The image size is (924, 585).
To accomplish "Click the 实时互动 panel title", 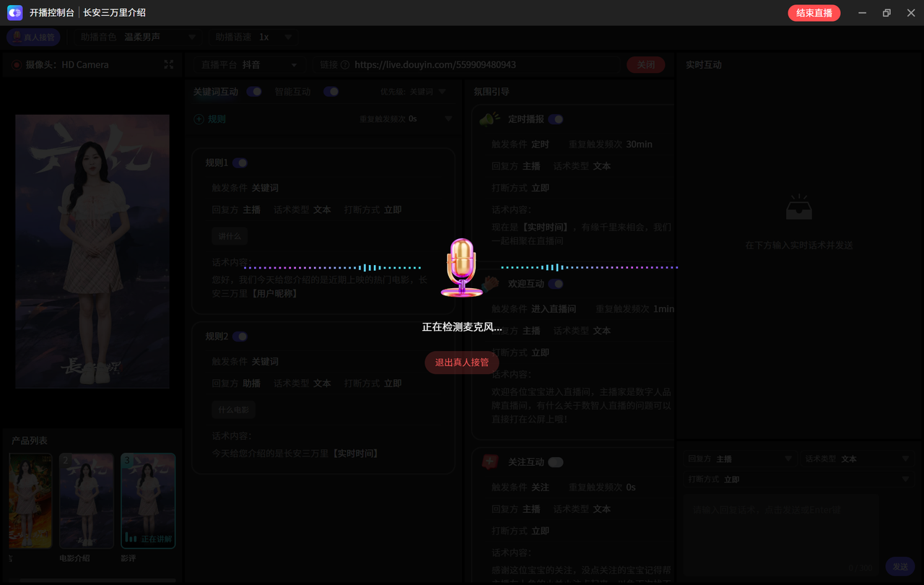I will coord(704,65).
